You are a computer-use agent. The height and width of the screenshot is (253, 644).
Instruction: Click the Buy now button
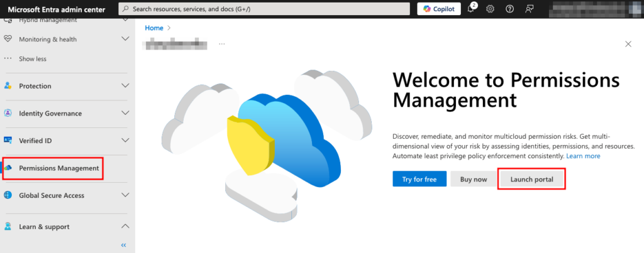pos(474,179)
